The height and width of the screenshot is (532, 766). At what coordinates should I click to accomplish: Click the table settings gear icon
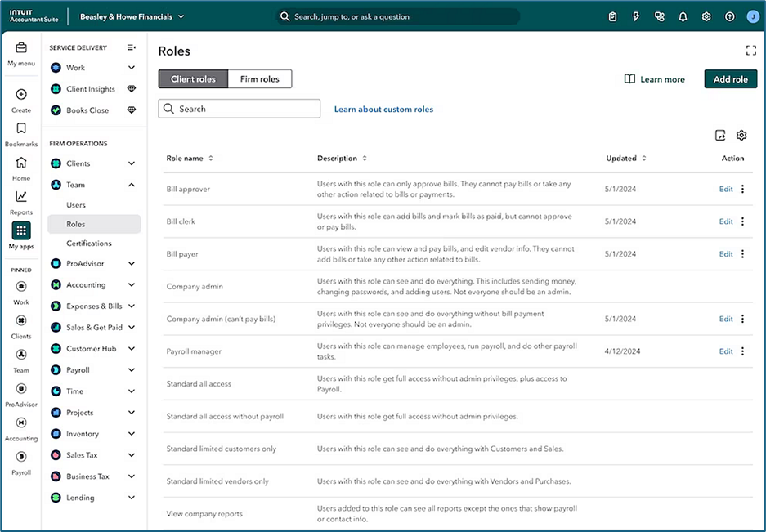pyautogui.click(x=741, y=136)
